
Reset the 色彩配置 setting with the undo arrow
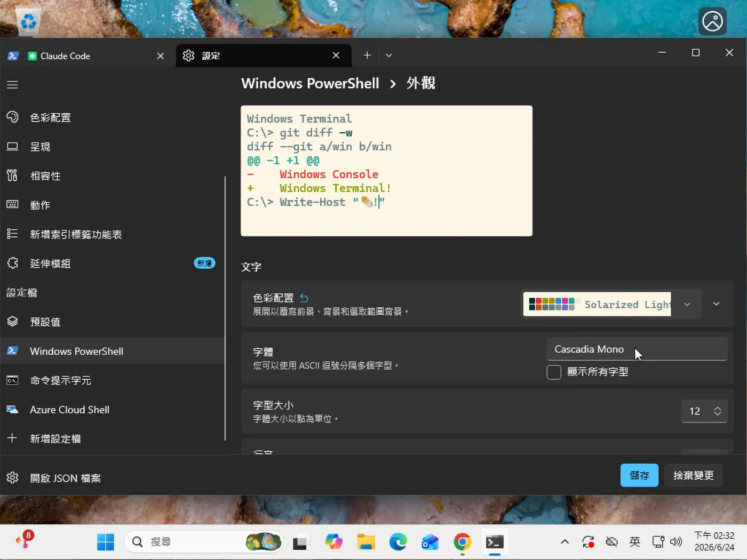[x=304, y=298]
